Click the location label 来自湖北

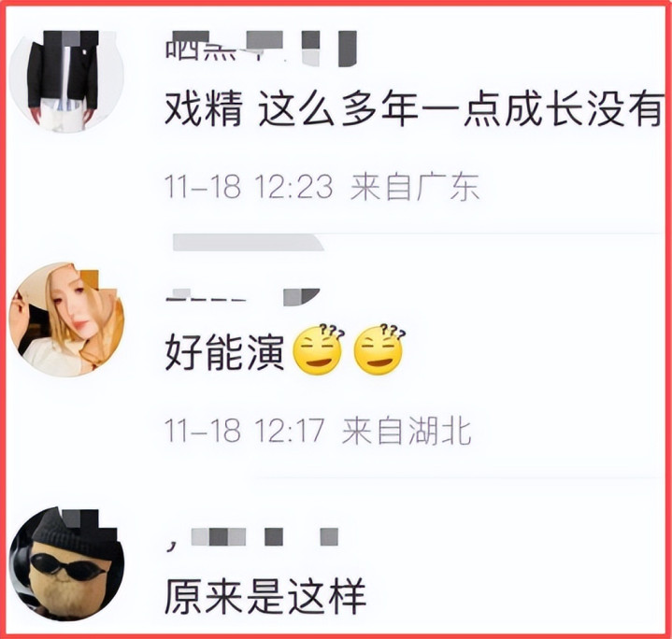pos(407,430)
